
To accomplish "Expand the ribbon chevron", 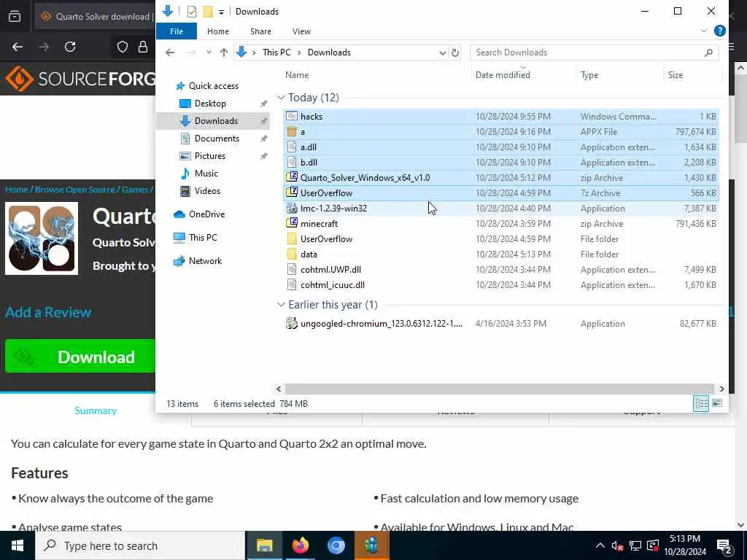I will 704,31.
